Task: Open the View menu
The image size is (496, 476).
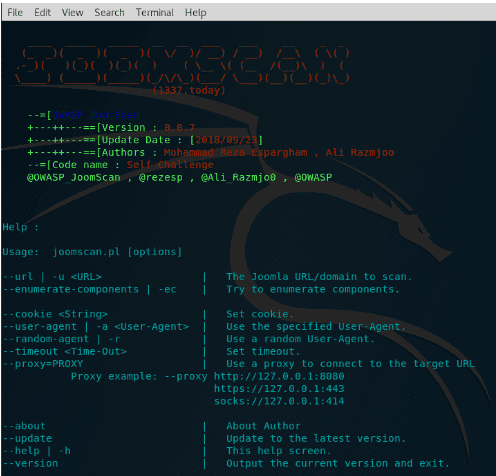Action: pyautogui.click(x=72, y=13)
